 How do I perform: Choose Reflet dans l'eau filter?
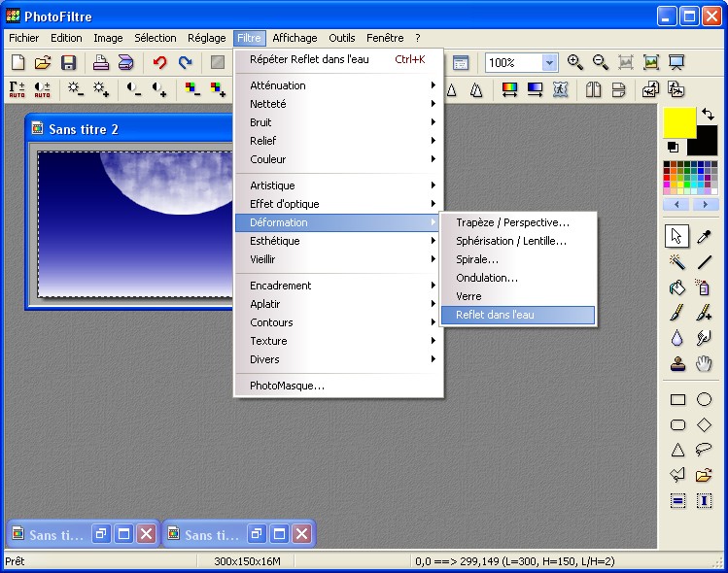518,315
